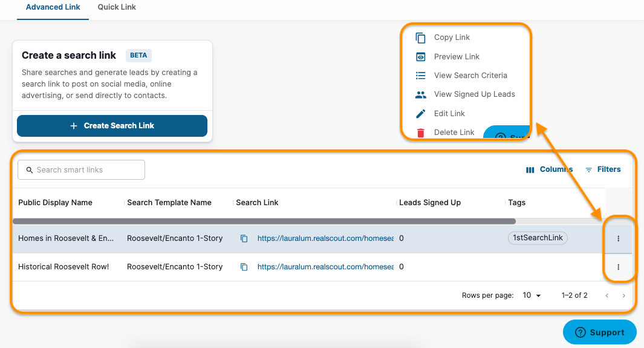Choose Edit Link from the menu

(x=449, y=113)
